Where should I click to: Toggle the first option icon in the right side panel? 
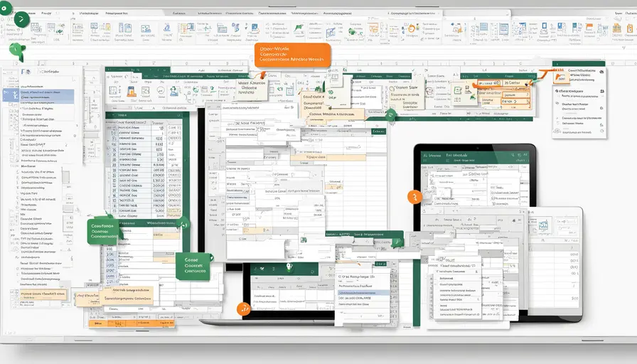(x=557, y=92)
